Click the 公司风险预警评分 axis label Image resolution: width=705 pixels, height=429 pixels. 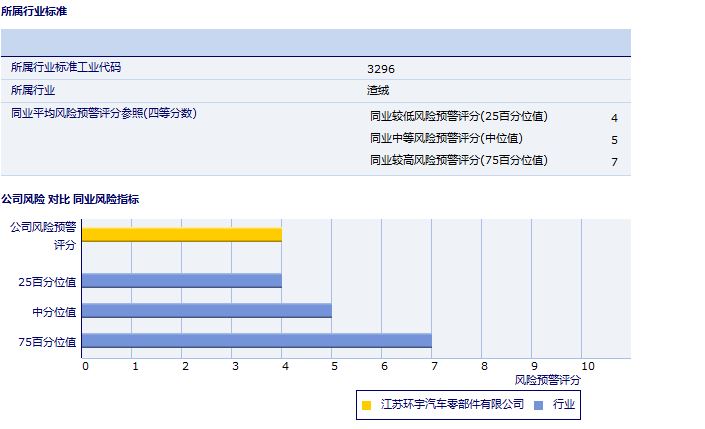pos(44,236)
